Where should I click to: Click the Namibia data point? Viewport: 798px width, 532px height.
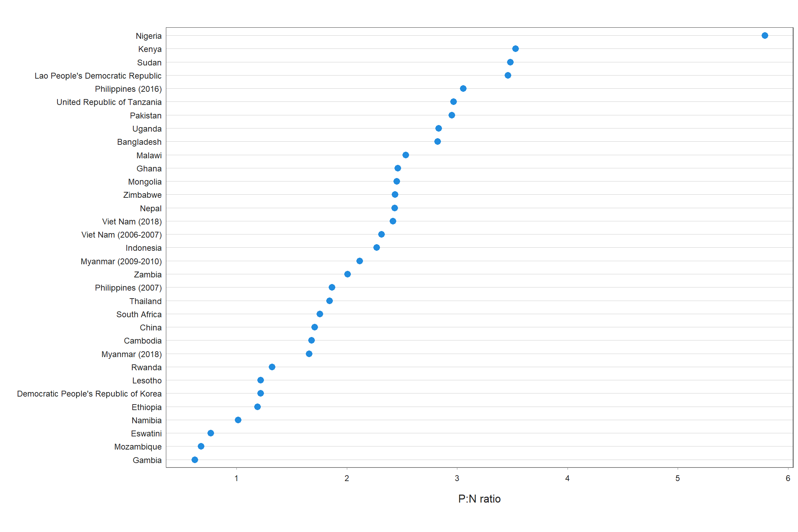pos(238,420)
